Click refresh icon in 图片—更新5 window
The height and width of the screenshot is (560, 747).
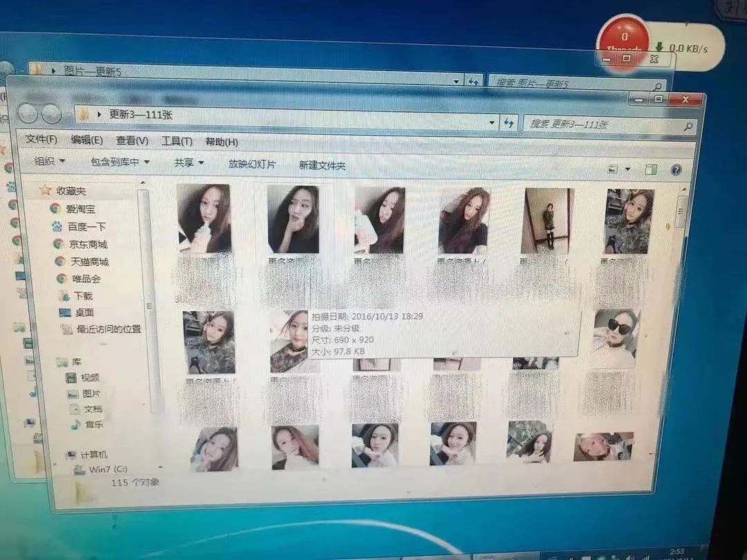coord(474,82)
